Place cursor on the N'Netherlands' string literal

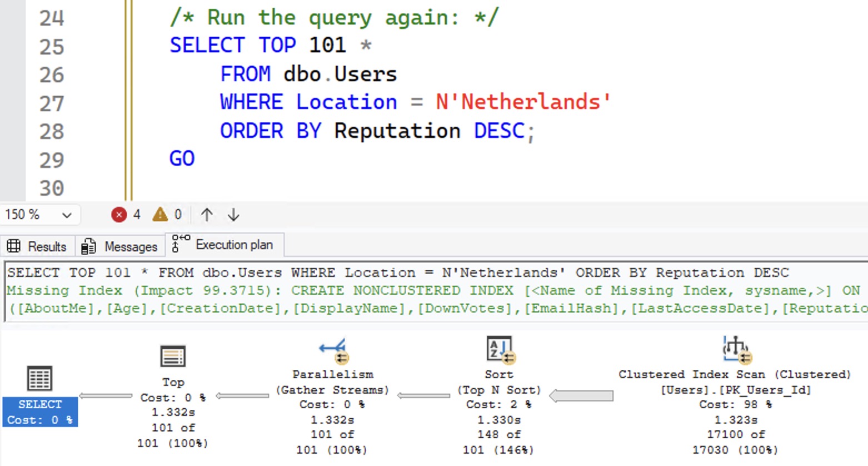click(522, 102)
